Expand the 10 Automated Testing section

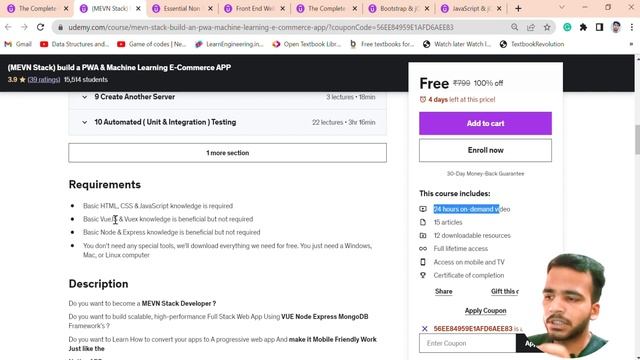tap(227, 122)
